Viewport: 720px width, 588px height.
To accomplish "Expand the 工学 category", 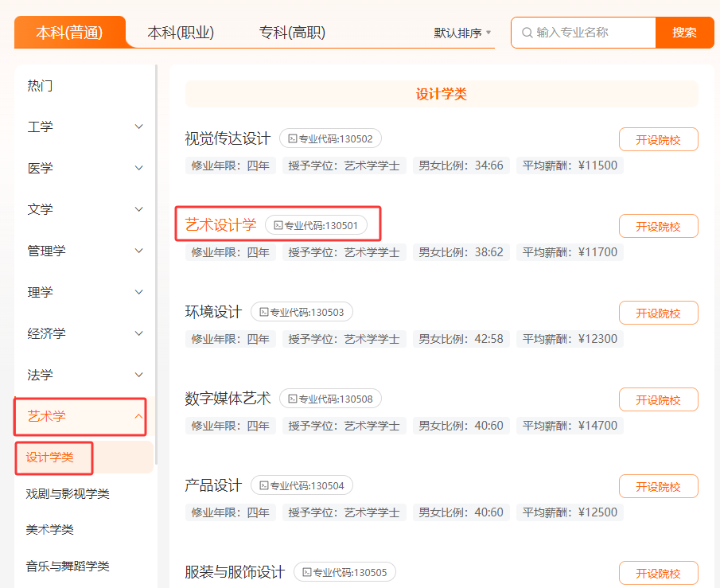I will [x=138, y=127].
